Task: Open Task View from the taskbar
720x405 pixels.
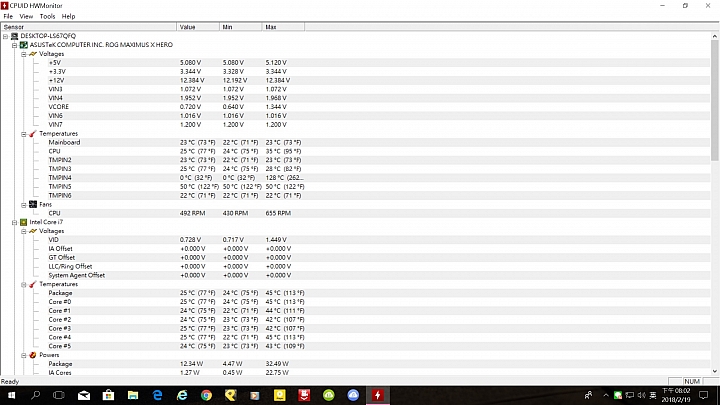Action: click(x=59, y=395)
